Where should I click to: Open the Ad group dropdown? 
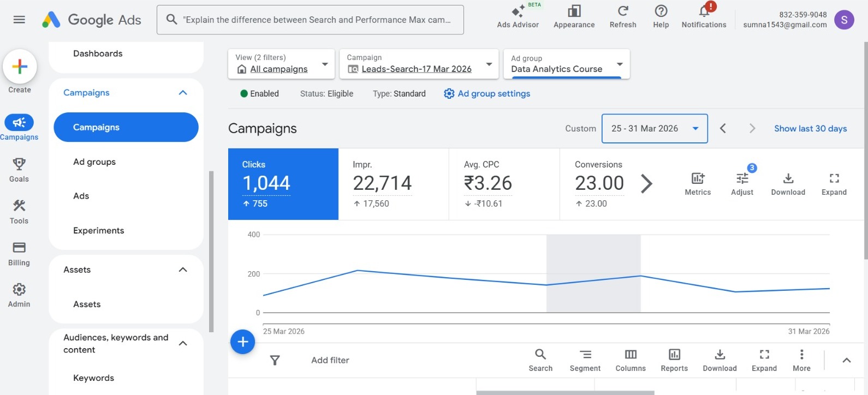click(567, 64)
